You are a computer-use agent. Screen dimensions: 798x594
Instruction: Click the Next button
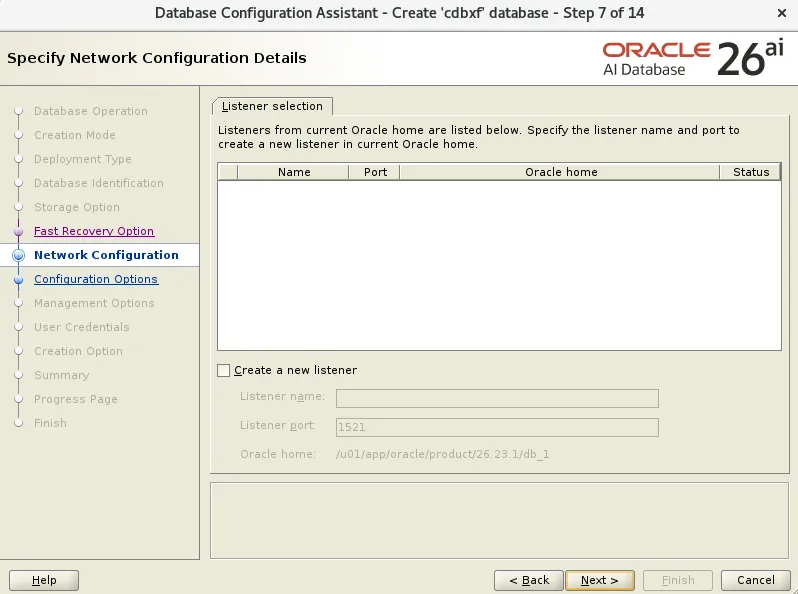600,580
